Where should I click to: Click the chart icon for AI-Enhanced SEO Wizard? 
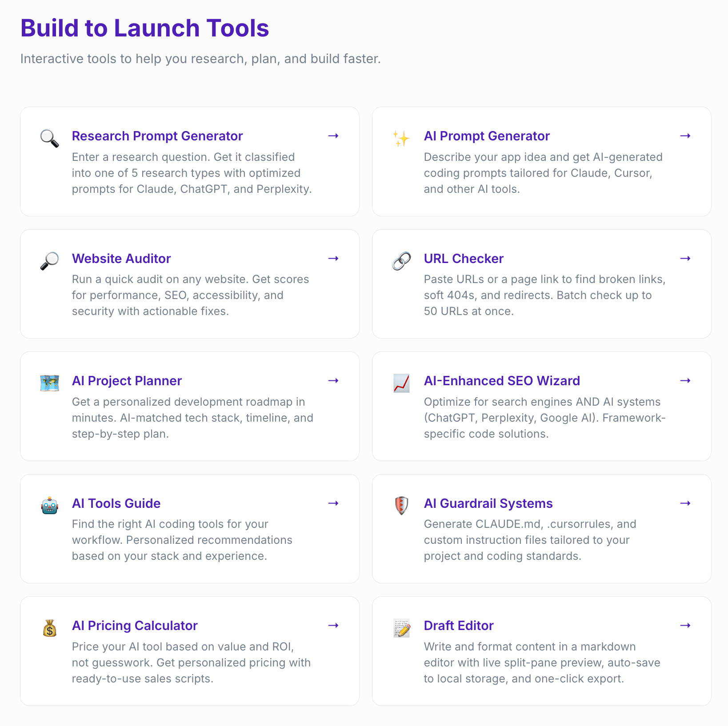(401, 383)
